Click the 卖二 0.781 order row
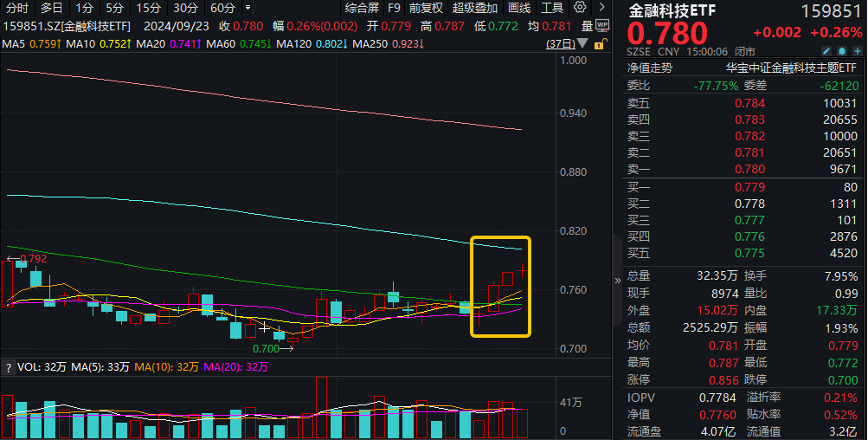868x440 pixels. (743, 153)
